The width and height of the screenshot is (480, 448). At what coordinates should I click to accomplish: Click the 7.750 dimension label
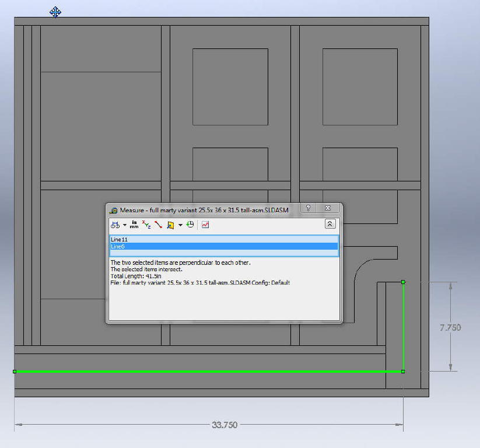(x=450, y=327)
